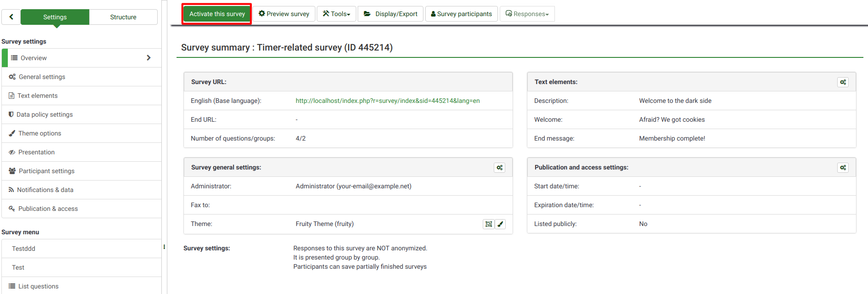Viewport: 868px width, 294px height.
Task: Select the Settings tab
Action: point(55,17)
